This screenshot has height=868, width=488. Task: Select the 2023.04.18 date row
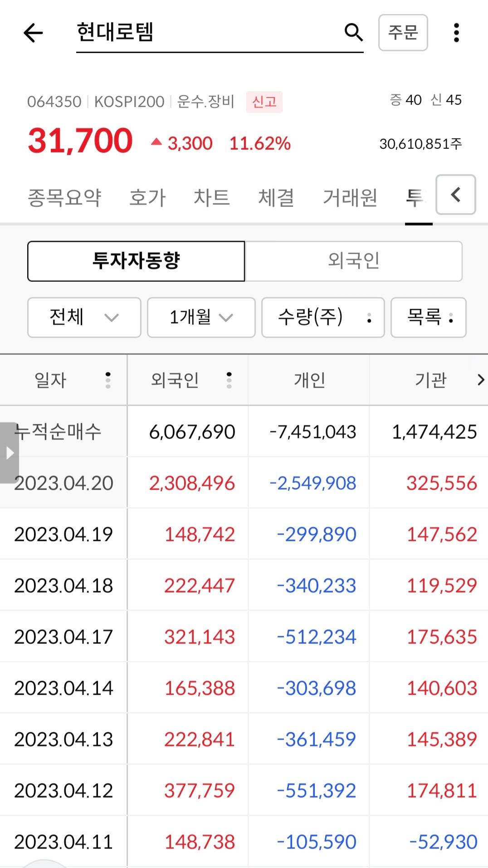(x=63, y=586)
